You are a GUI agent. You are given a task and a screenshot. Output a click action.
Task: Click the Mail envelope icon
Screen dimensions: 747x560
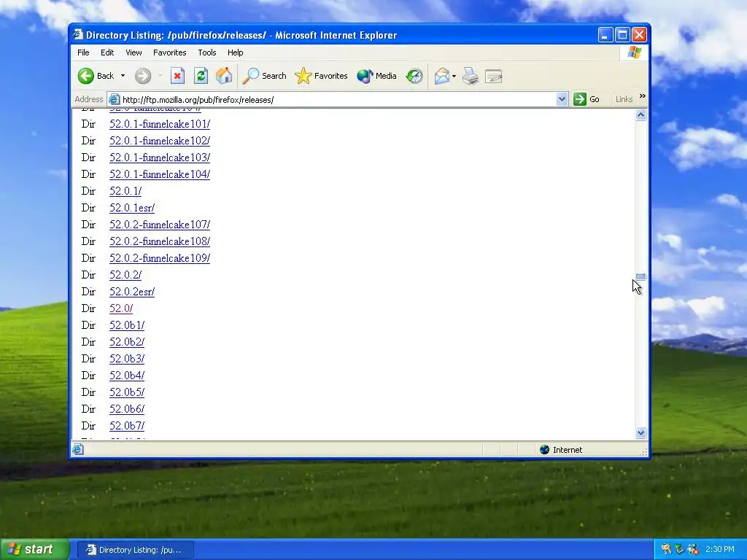[x=442, y=76]
